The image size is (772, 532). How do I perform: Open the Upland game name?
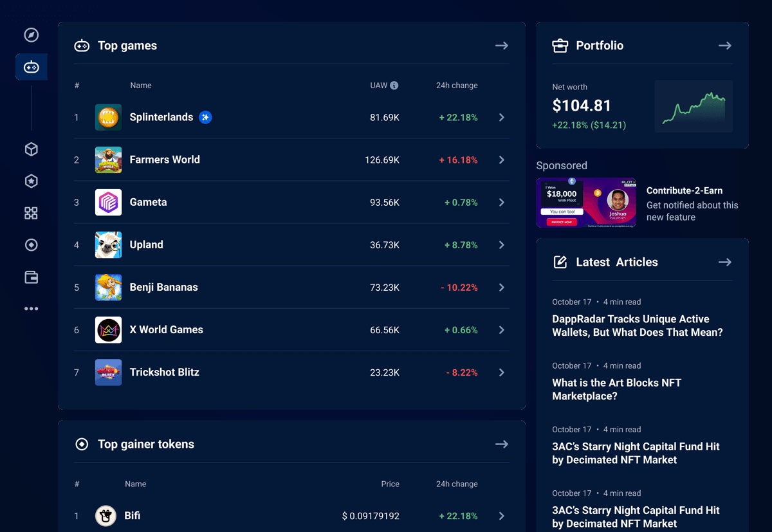tap(146, 244)
